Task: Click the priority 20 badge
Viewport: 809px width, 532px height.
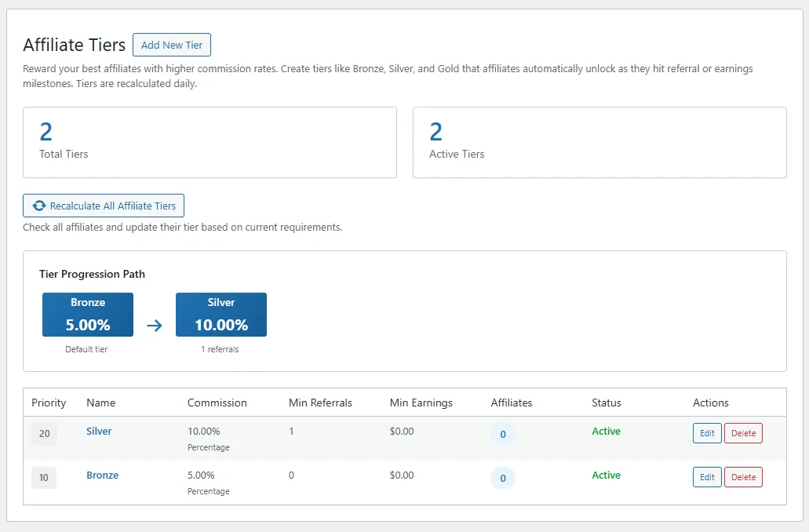Action: (x=44, y=434)
